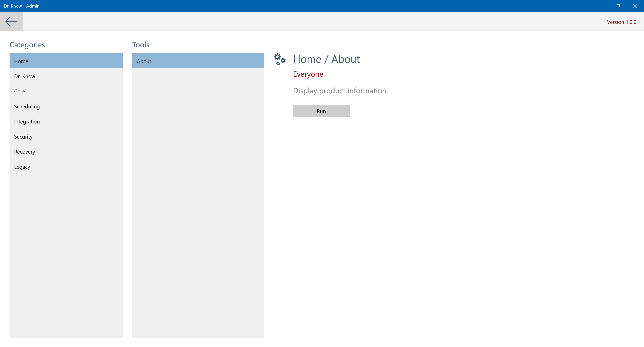This screenshot has width=644, height=347.
Task: Click the gears icon beside Home / About
Action: pos(279,59)
